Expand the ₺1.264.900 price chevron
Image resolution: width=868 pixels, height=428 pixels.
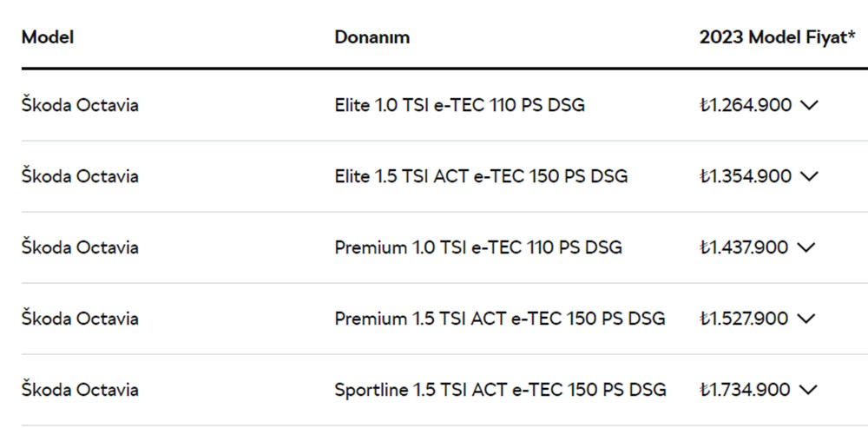click(809, 105)
